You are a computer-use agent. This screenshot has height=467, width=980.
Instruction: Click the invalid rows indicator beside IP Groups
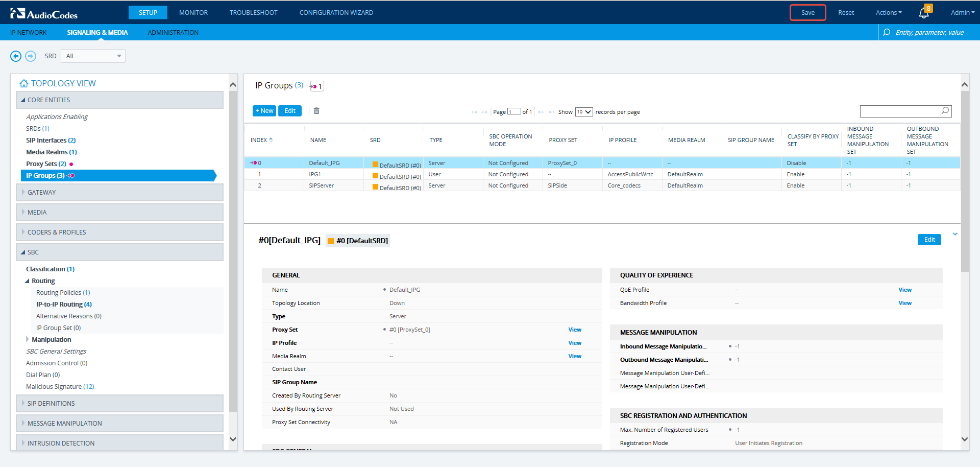click(x=317, y=86)
